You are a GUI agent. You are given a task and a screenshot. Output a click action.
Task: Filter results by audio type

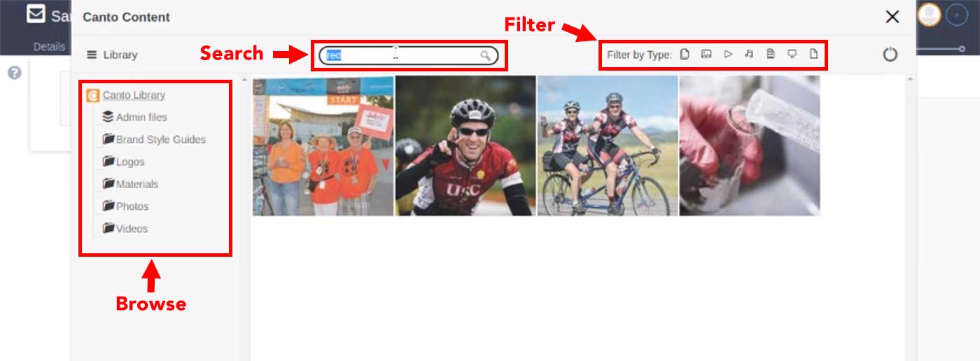tap(749, 54)
